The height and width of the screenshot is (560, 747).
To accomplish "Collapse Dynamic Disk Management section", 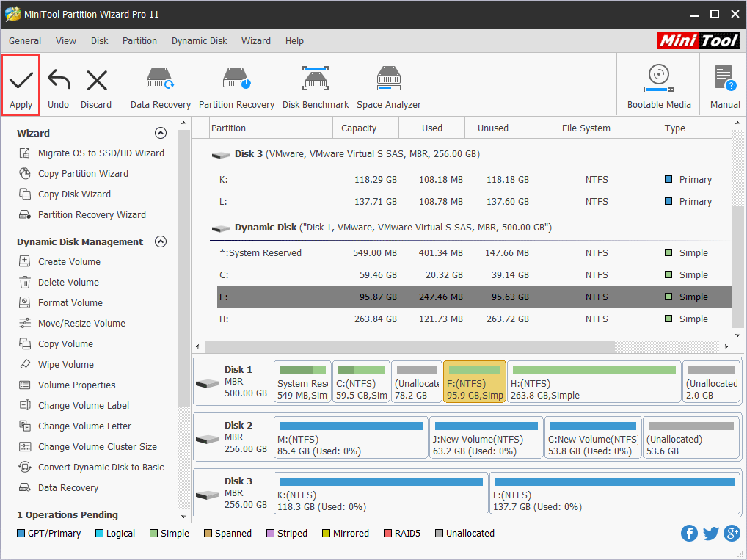I will (x=161, y=241).
